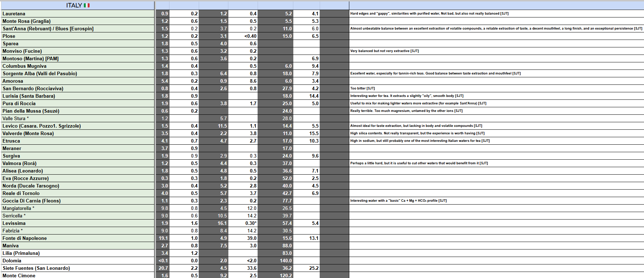The height and width of the screenshot is (278, 644).
Task: Click the Sant'Anna (Rebruant) / Blues cell
Action: [x=77, y=29]
